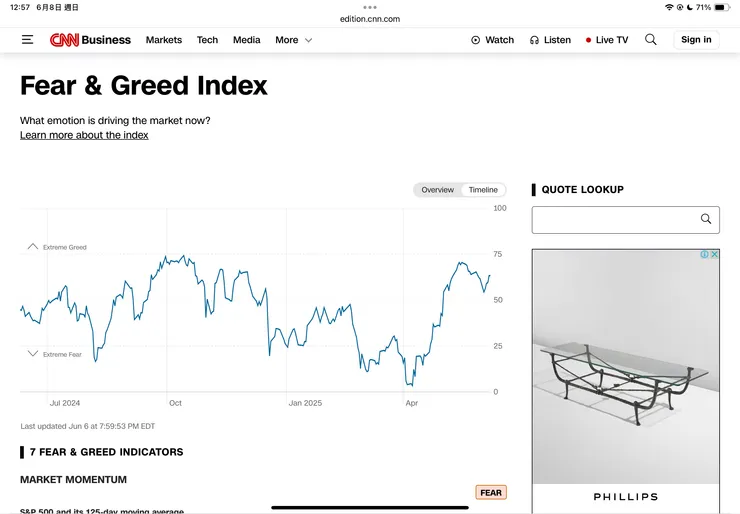
Task: Click the Live TV link
Action: point(607,40)
